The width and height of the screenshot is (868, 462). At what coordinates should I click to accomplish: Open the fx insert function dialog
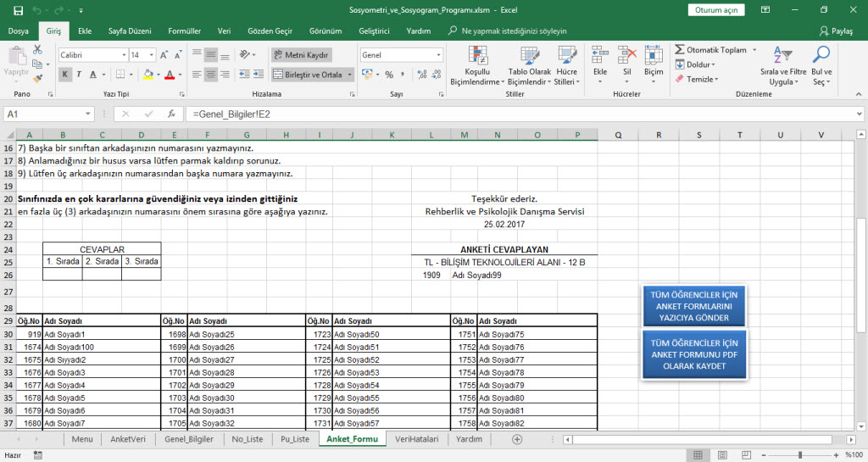(171, 114)
